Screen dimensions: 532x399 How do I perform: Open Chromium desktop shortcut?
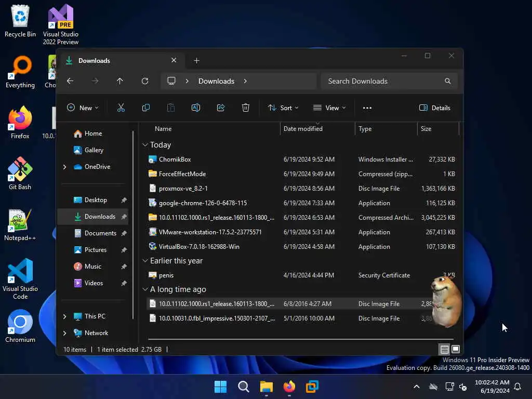(20, 326)
